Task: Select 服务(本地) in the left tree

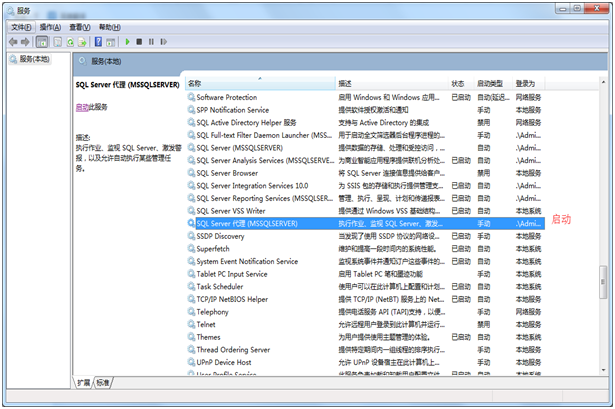Action: [x=30, y=59]
